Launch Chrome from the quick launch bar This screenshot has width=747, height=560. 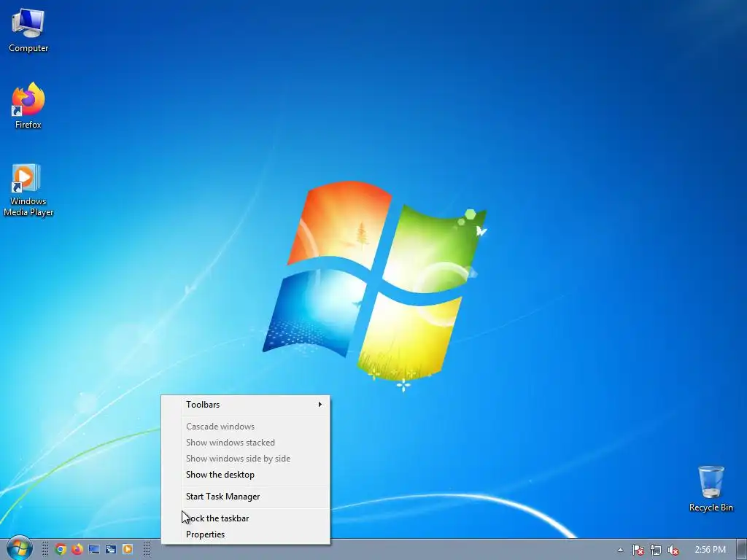coord(61,550)
